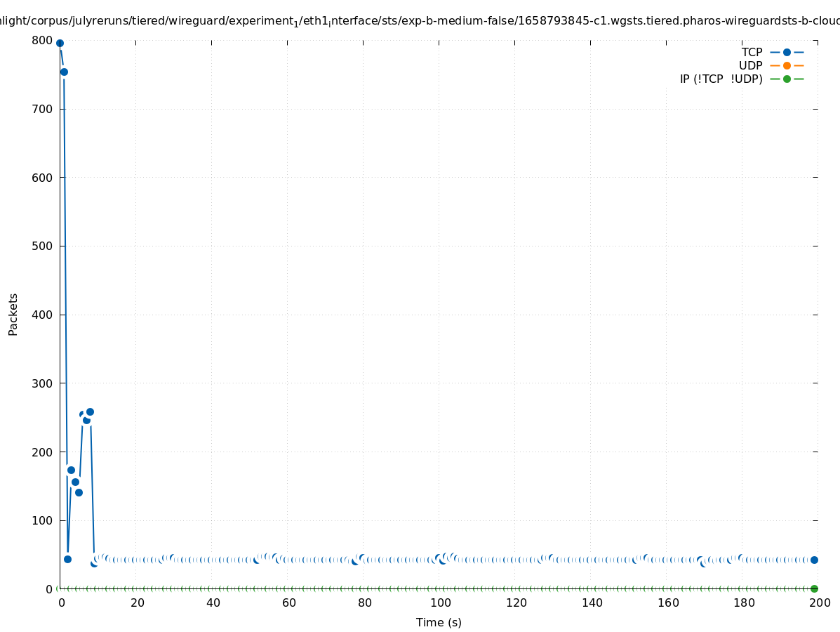This screenshot has height=632, width=840.
Task: Click the TCP legend blue marker
Action: pos(787,53)
